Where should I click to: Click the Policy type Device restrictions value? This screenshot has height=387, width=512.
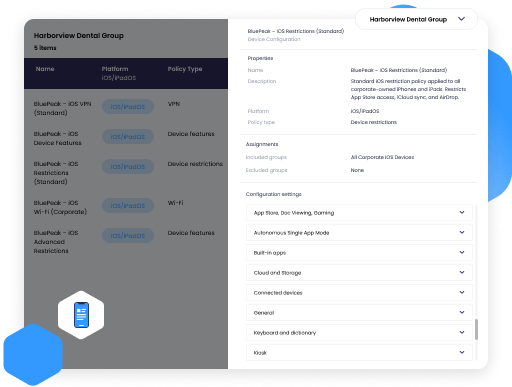pyautogui.click(x=373, y=122)
